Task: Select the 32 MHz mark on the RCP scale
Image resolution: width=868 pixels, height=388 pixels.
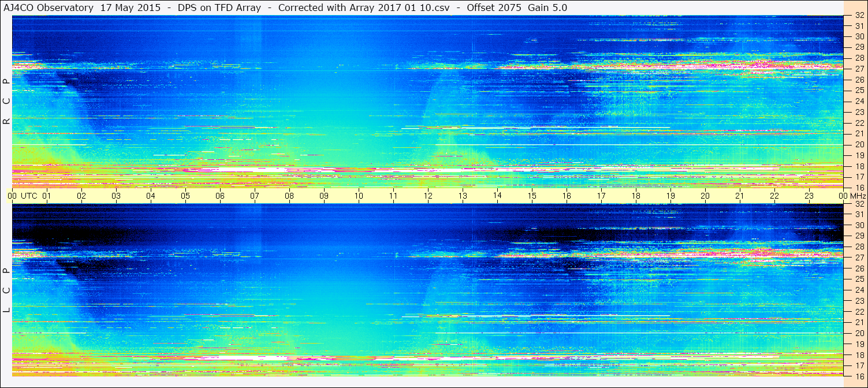Action: (859, 16)
